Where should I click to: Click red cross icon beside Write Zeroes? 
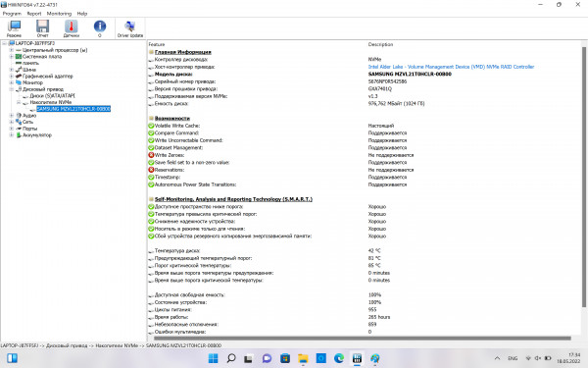pos(151,155)
